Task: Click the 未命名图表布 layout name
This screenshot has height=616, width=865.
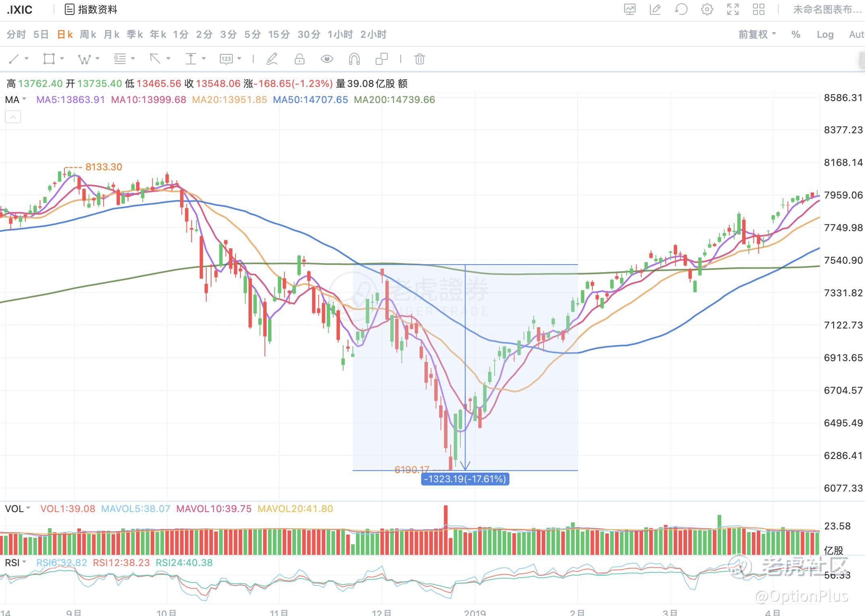Action: pos(827,10)
